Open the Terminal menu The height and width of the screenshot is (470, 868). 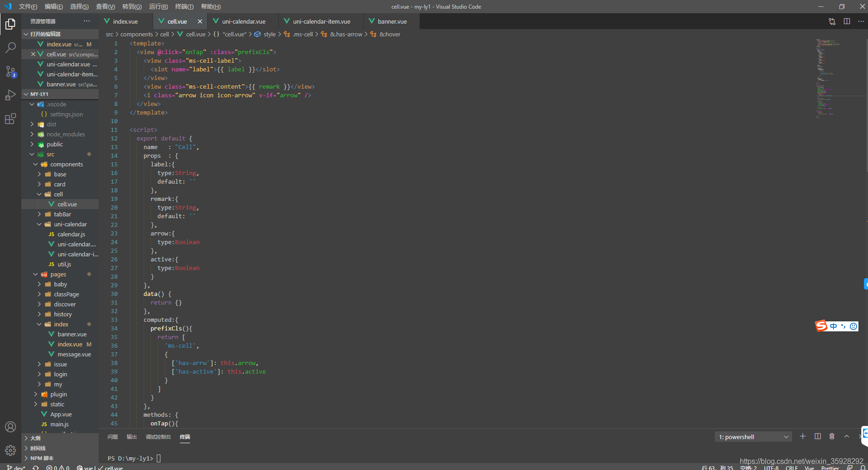[x=184, y=6]
